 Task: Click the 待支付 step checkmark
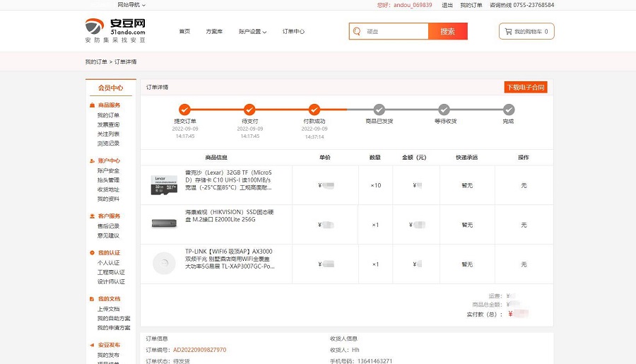(x=249, y=110)
